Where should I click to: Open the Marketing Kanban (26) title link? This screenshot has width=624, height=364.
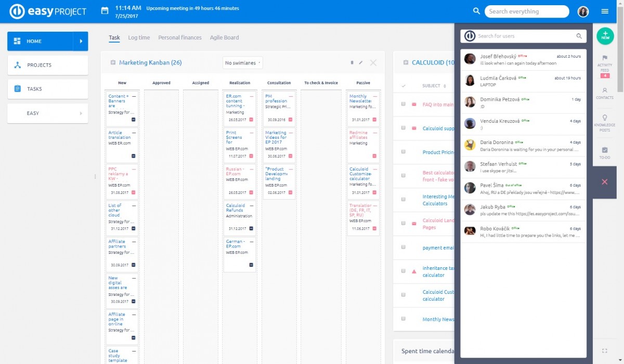pyautogui.click(x=150, y=63)
